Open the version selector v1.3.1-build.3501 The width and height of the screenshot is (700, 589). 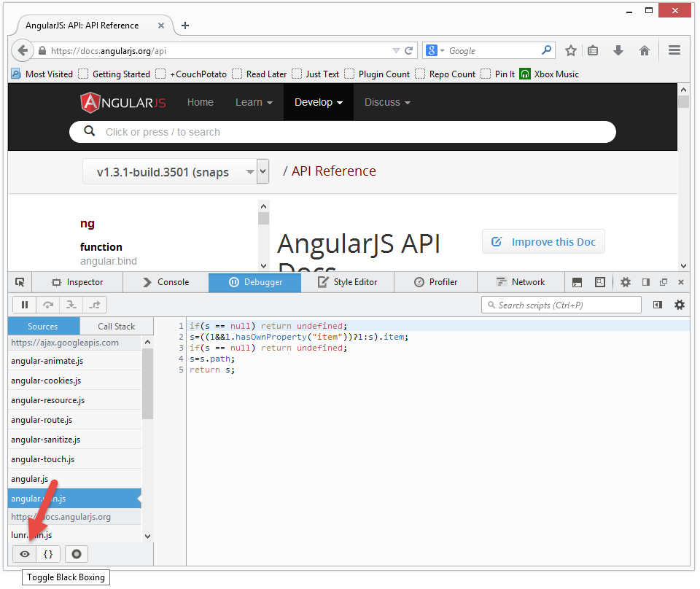coord(176,172)
